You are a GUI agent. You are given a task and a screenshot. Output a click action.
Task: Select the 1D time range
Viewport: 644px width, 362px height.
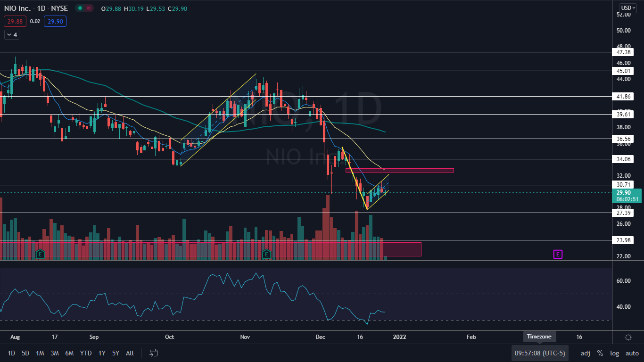point(11,353)
